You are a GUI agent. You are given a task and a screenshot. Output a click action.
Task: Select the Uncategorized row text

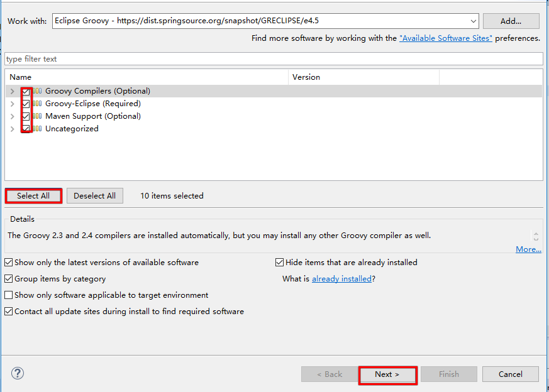72,129
